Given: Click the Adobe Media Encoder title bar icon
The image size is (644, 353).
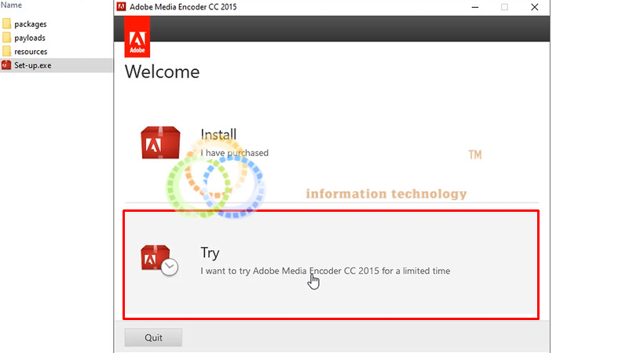Looking at the screenshot, I should (121, 6).
